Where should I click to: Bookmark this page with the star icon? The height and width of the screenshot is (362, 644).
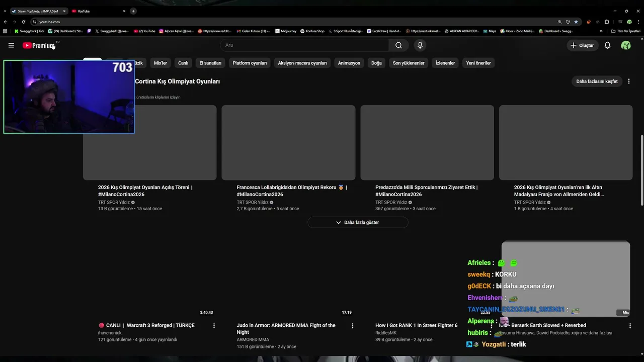point(576,22)
